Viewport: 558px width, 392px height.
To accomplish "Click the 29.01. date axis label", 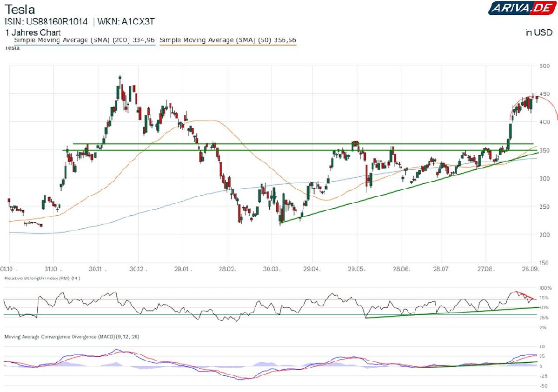I will 182,269.
